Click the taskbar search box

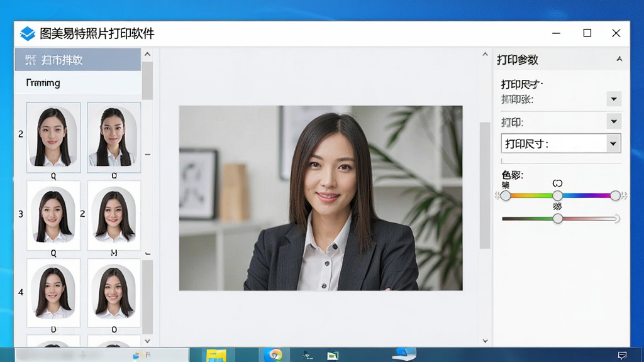tap(102, 355)
